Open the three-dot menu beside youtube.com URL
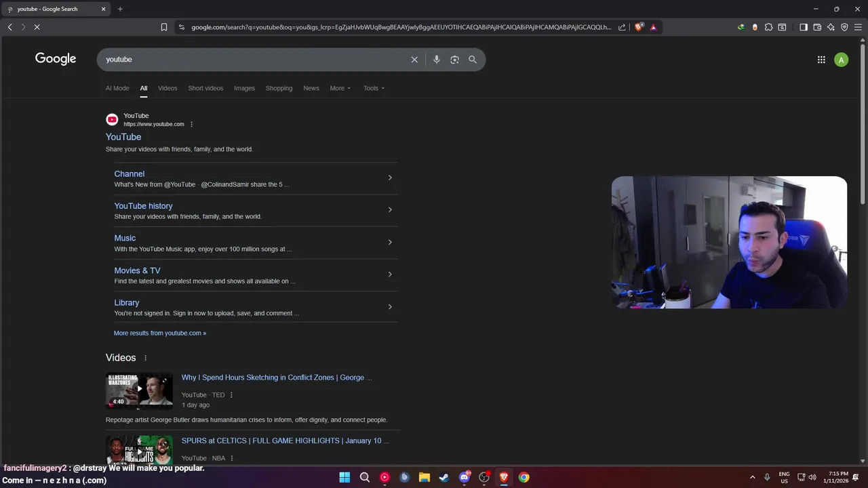Screen dimensions: 868x488 pos(191,124)
